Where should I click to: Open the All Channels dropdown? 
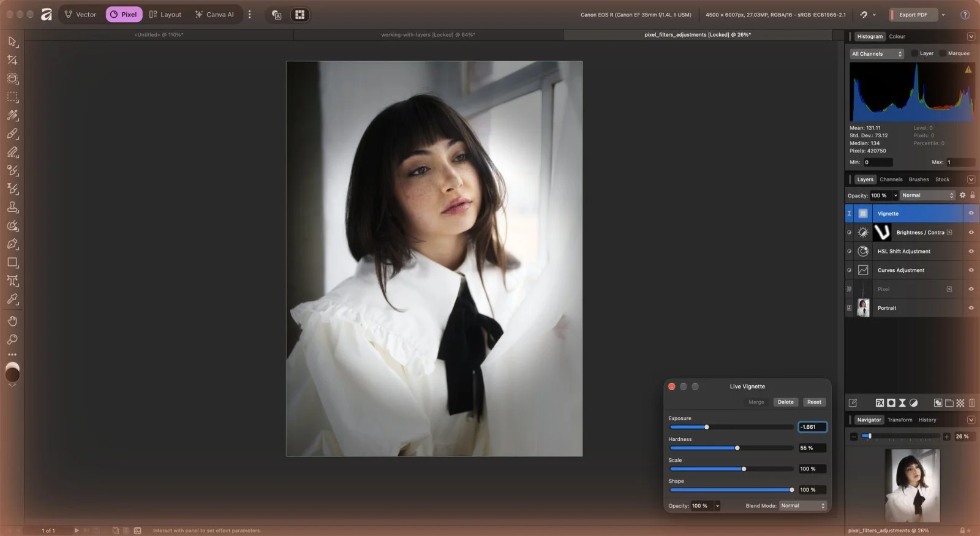coord(876,54)
